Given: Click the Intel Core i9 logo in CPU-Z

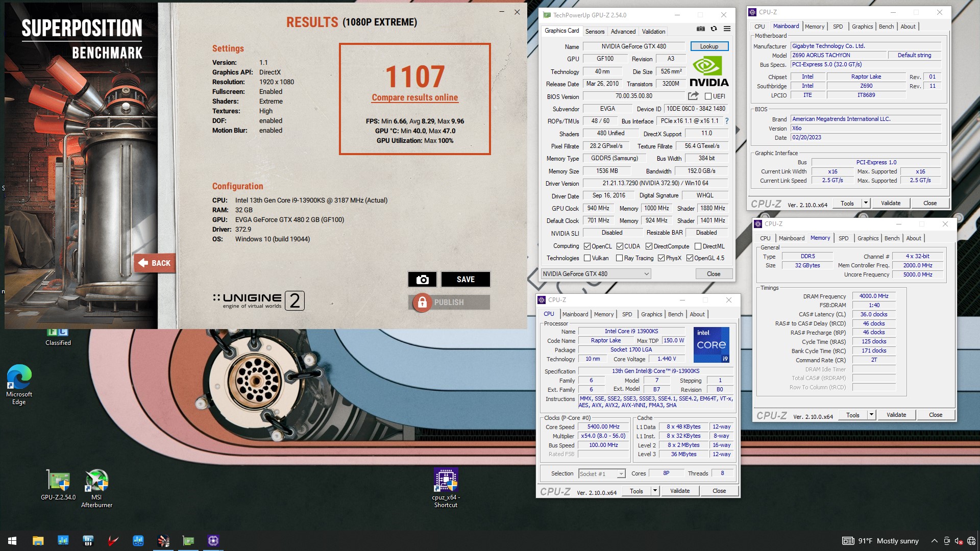Looking at the screenshot, I should (x=711, y=345).
